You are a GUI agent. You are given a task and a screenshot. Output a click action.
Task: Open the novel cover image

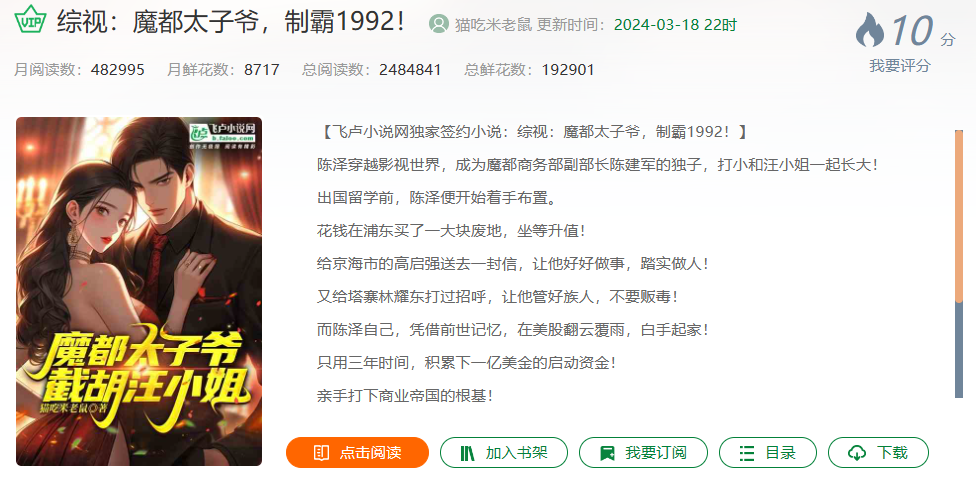pos(139,291)
